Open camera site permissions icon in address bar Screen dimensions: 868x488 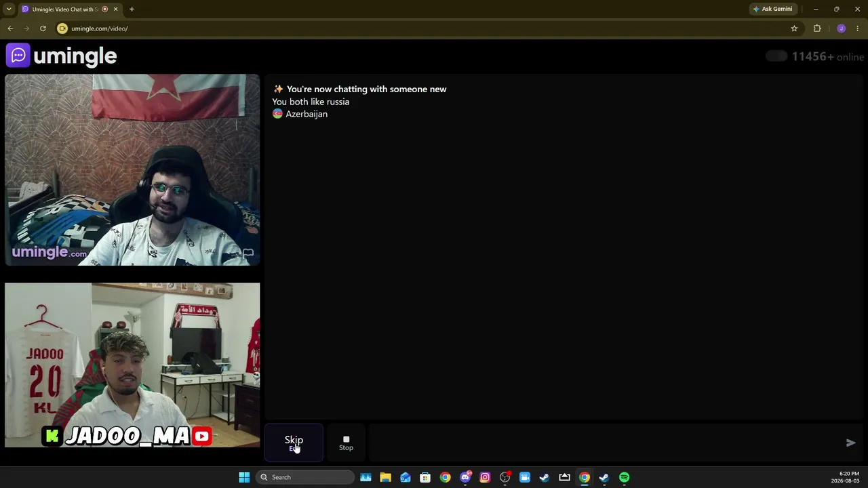click(62, 28)
